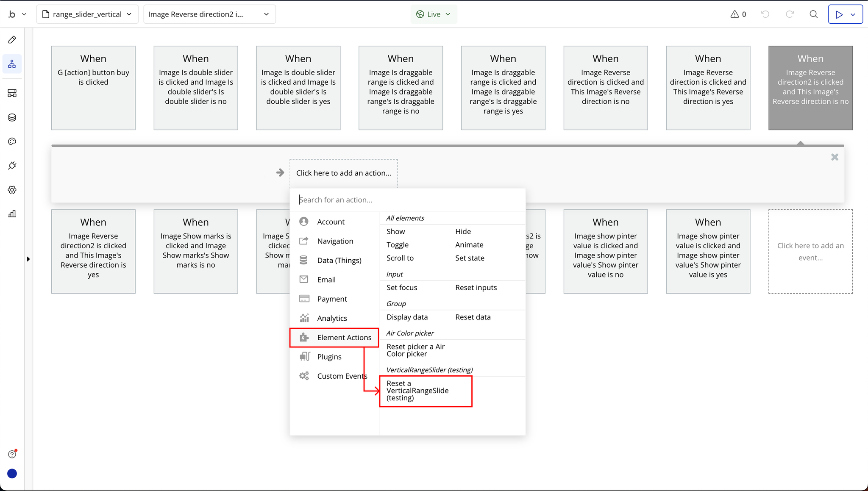Screen dimensions: 868x491
Task: Select Custom Events category in menu
Action: (334, 376)
